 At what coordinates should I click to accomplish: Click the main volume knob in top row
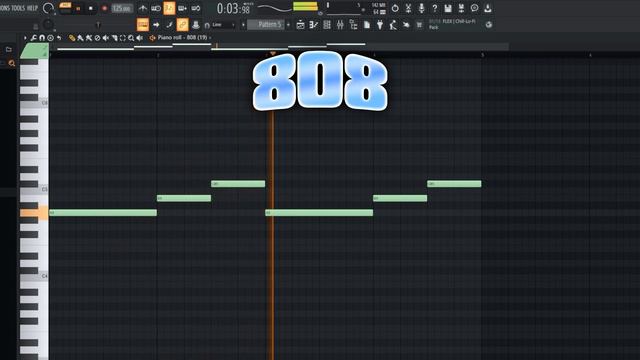click(48, 8)
